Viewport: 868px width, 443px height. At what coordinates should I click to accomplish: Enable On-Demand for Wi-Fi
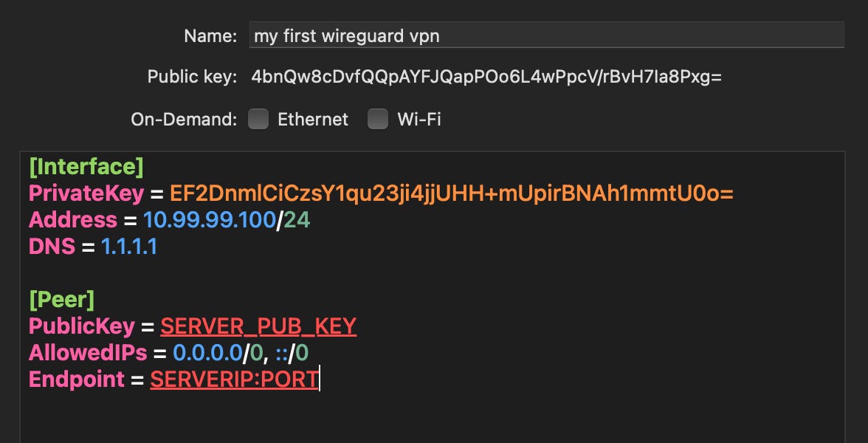coord(378,119)
